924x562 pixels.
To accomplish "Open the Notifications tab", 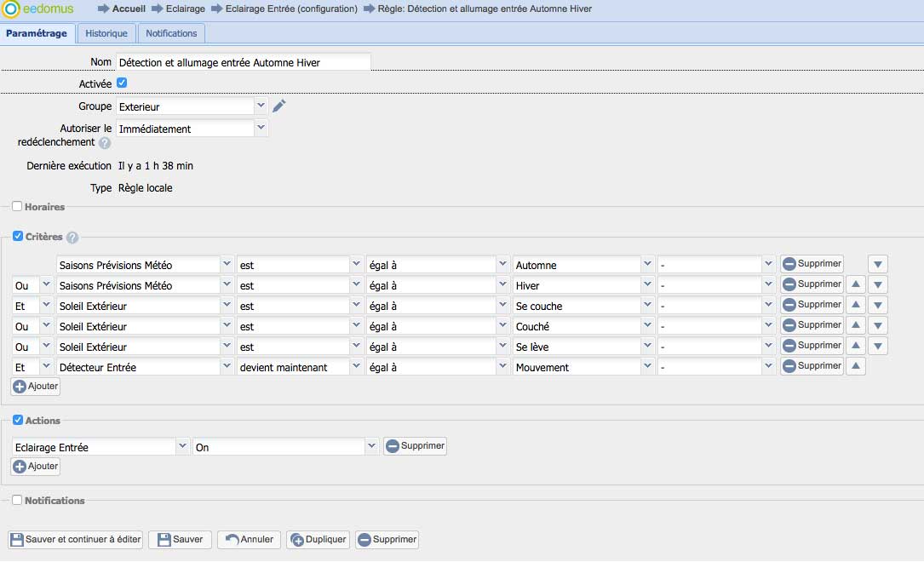I will click(171, 33).
